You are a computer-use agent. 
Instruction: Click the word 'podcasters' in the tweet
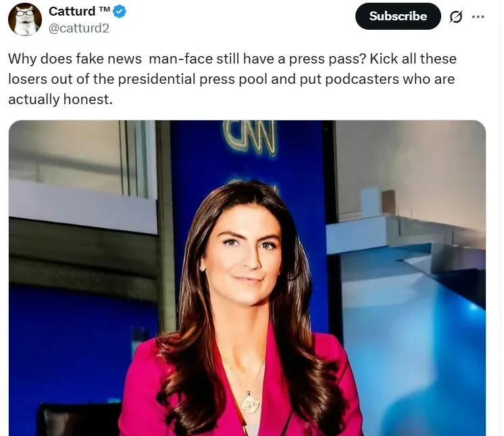[x=362, y=79]
